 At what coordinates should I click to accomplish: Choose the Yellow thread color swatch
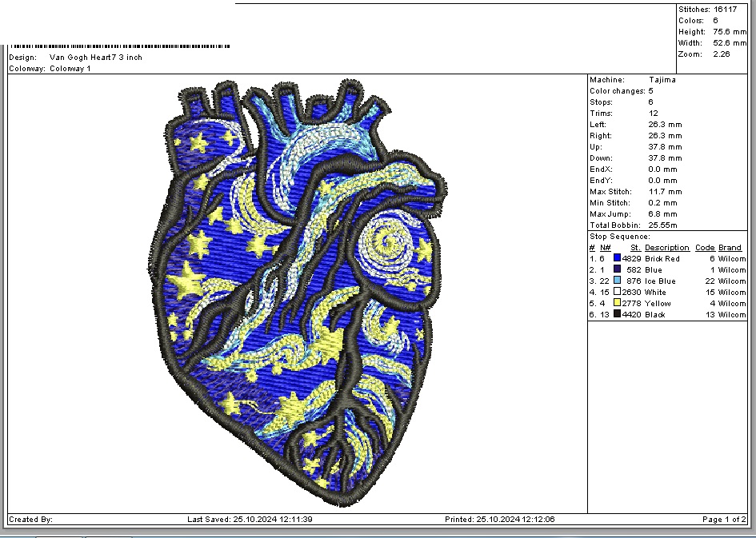click(617, 303)
